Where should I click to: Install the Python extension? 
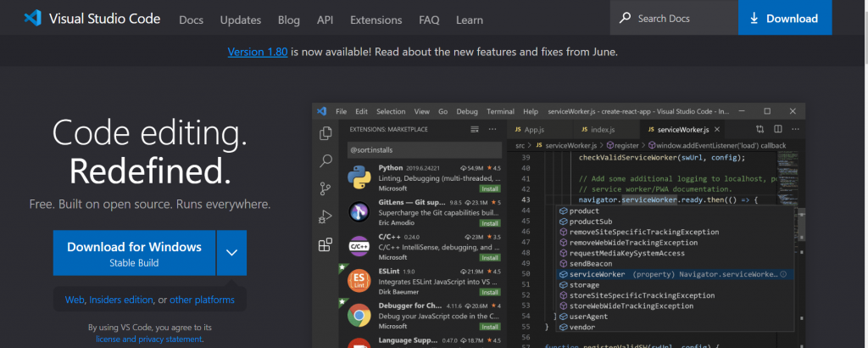pyautogui.click(x=490, y=189)
